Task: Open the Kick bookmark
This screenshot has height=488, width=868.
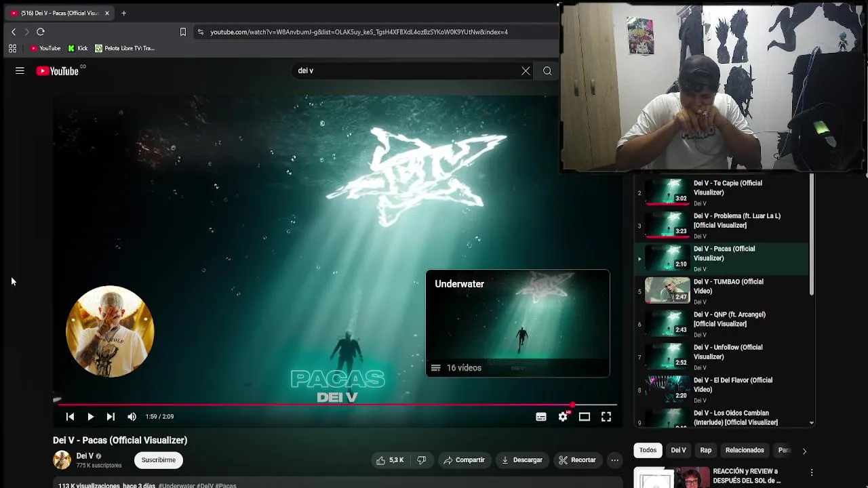Action: 78,48
